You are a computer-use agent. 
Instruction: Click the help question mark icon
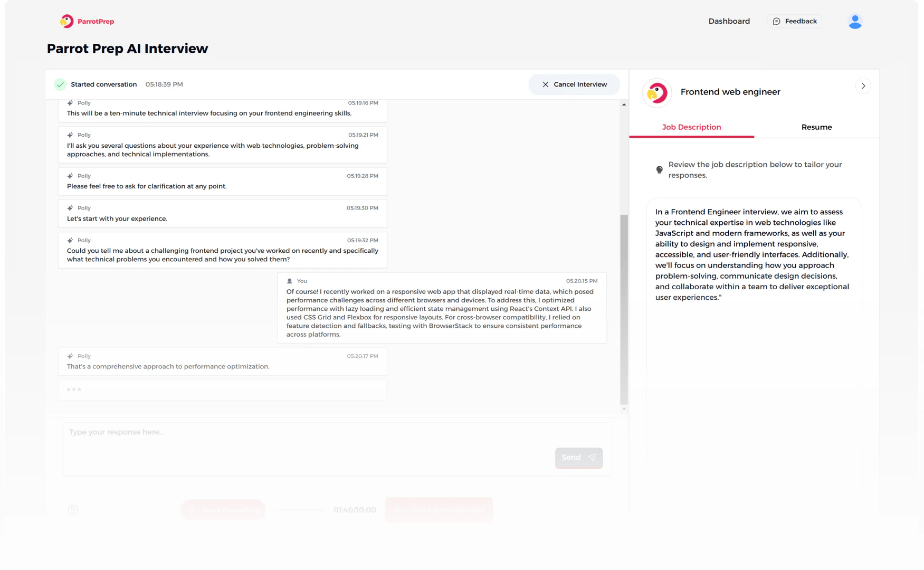coord(73,510)
